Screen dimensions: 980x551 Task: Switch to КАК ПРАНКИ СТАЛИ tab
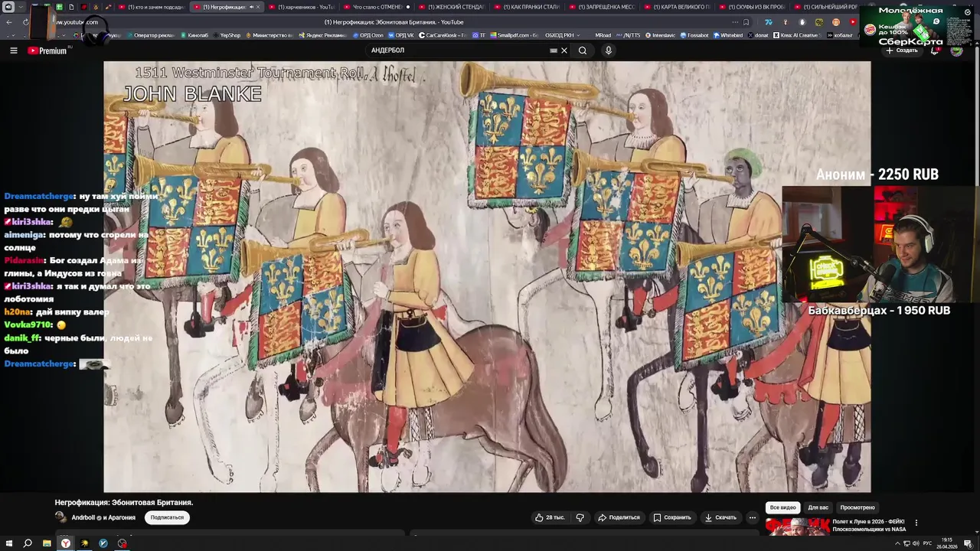point(526,7)
